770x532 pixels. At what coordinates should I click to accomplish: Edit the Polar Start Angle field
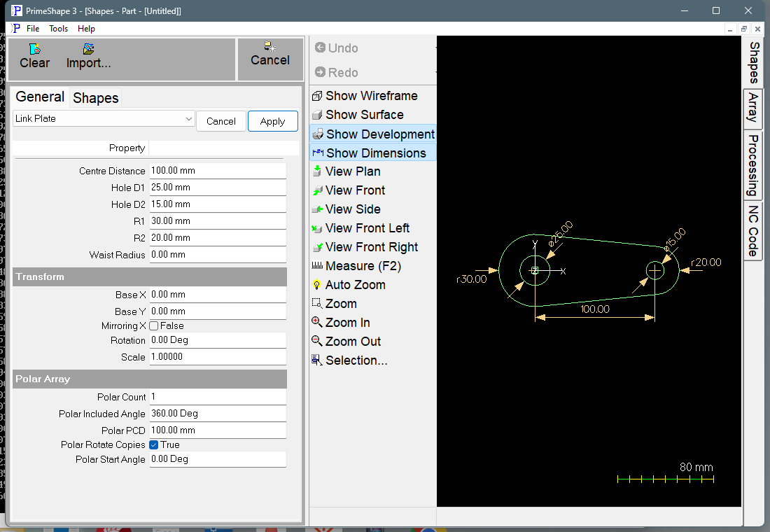click(x=218, y=458)
